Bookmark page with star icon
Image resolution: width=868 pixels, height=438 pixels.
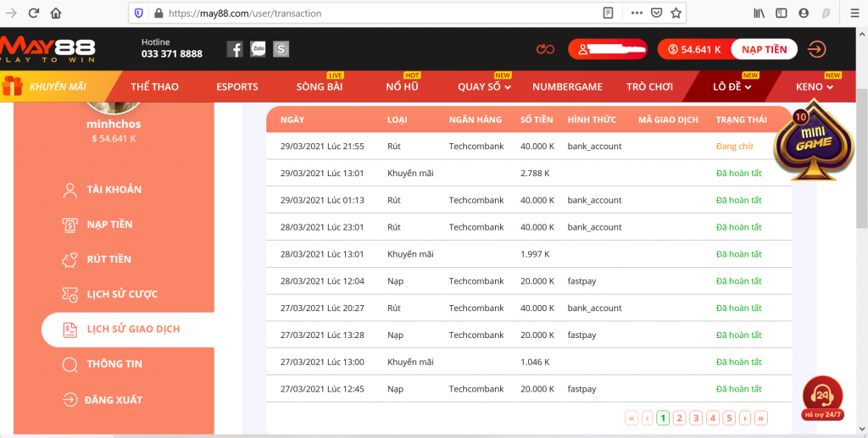(x=676, y=13)
